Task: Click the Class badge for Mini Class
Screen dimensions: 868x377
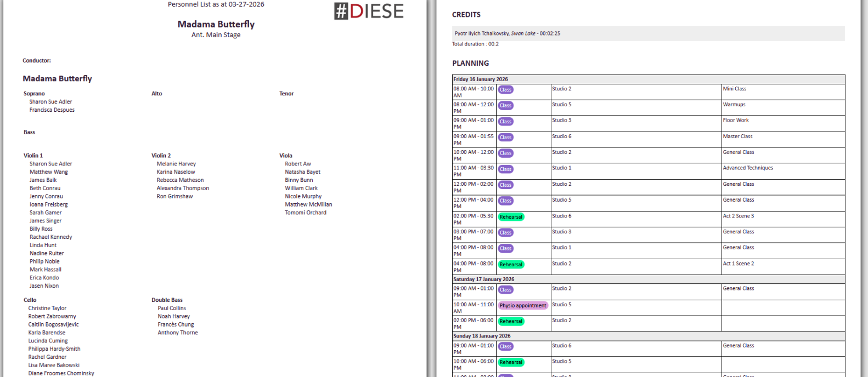Action: coord(505,90)
